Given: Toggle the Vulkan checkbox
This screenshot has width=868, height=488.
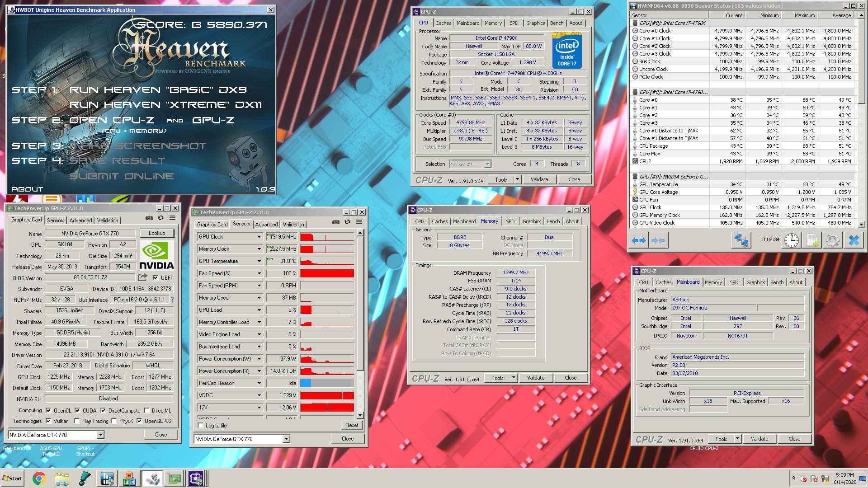Looking at the screenshot, I should [48, 421].
